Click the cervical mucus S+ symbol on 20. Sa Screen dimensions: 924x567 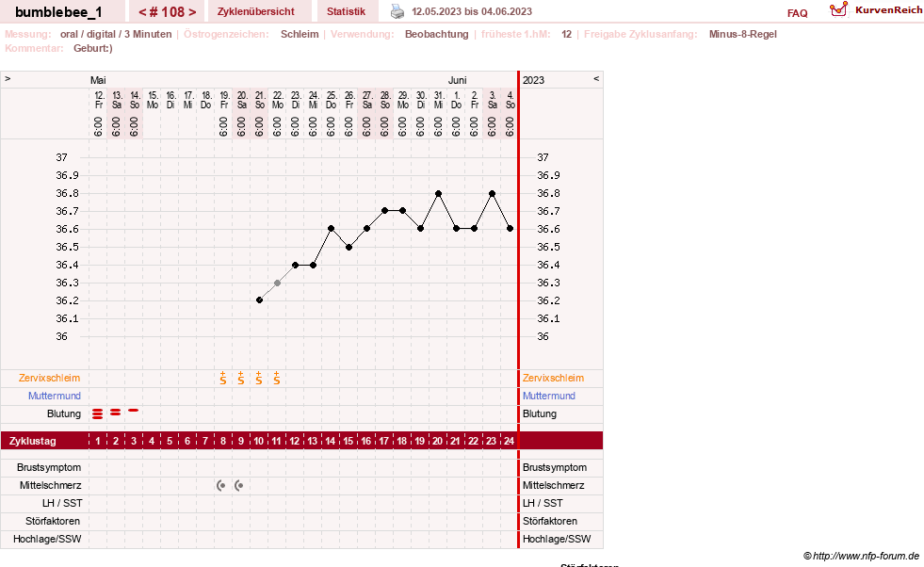[x=241, y=378]
